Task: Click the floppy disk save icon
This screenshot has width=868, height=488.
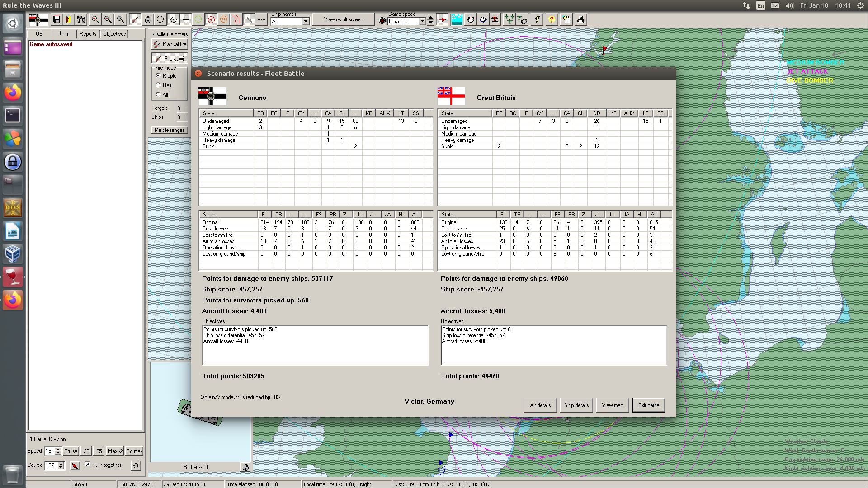Action: [x=57, y=19]
